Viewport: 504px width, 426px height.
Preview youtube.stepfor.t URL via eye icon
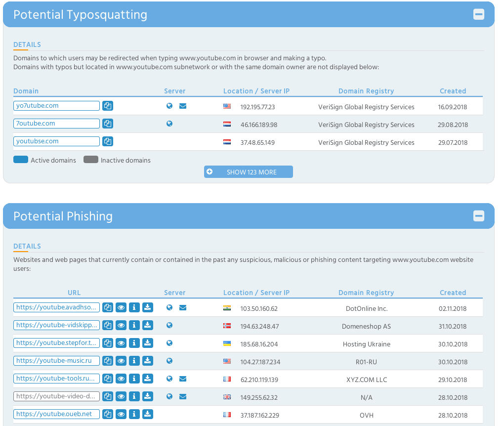point(121,343)
